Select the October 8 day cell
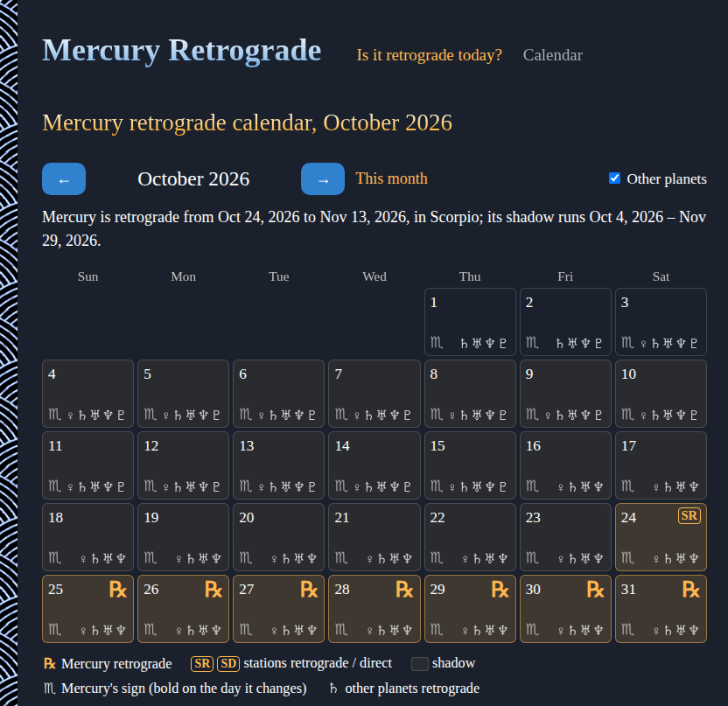728x706 pixels. click(470, 394)
